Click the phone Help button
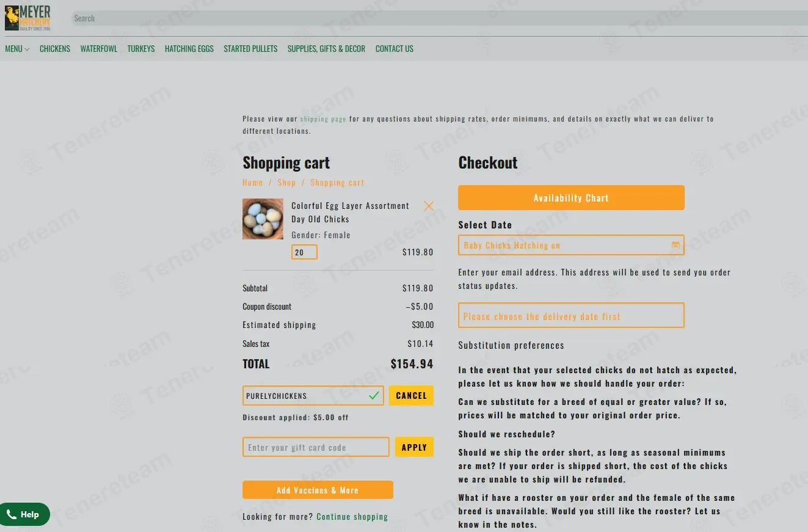The image size is (808, 532). click(x=23, y=514)
